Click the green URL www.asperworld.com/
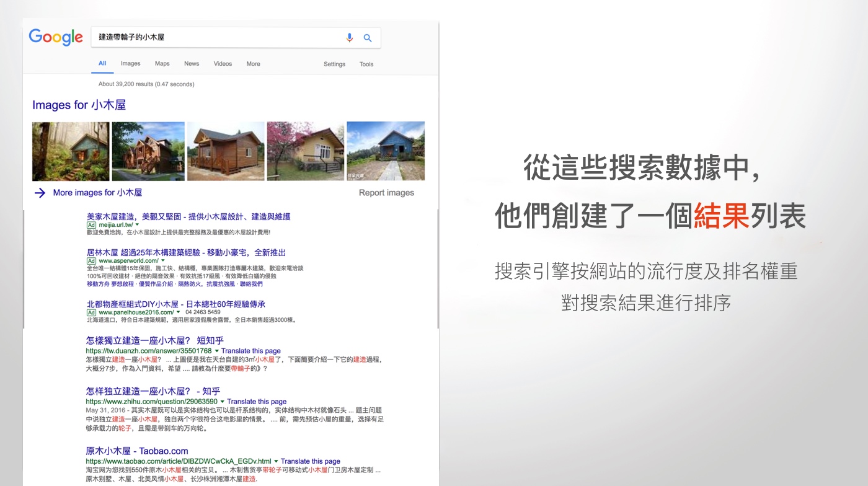Screen dimensions: 868x486 [129, 261]
